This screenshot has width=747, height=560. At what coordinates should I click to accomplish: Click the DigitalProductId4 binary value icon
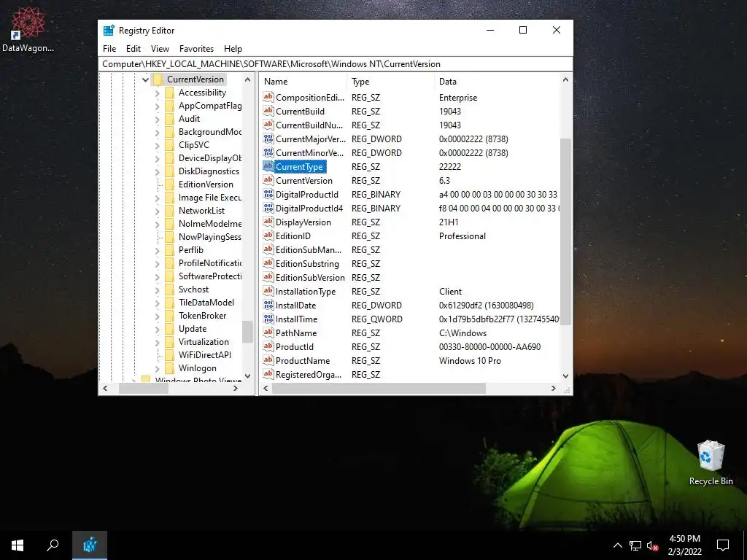click(x=268, y=208)
